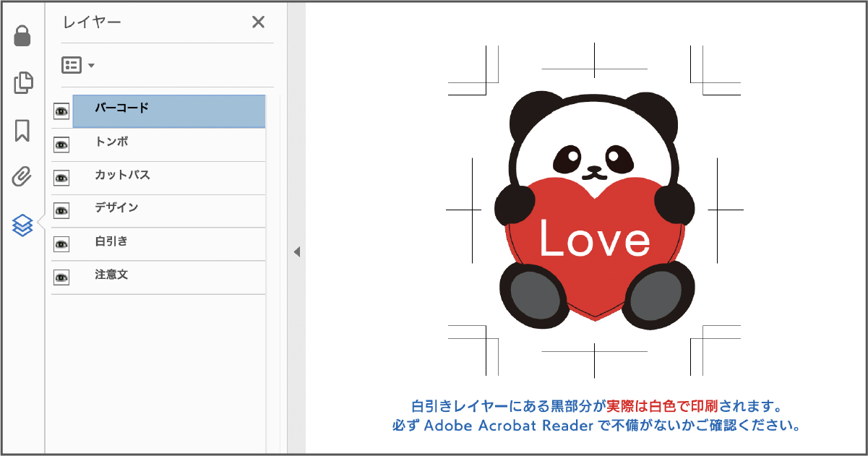Hide the バーコード layer

61,111
